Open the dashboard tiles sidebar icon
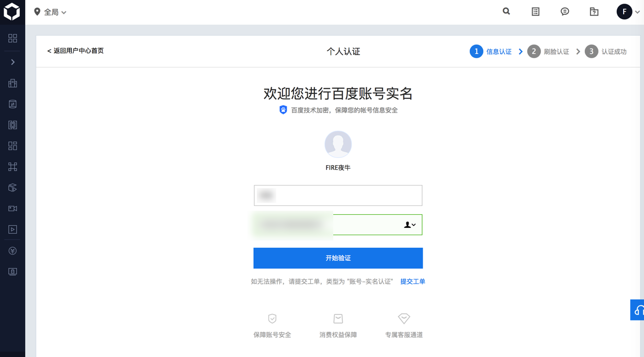The image size is (644, 357). coord(13,146)
